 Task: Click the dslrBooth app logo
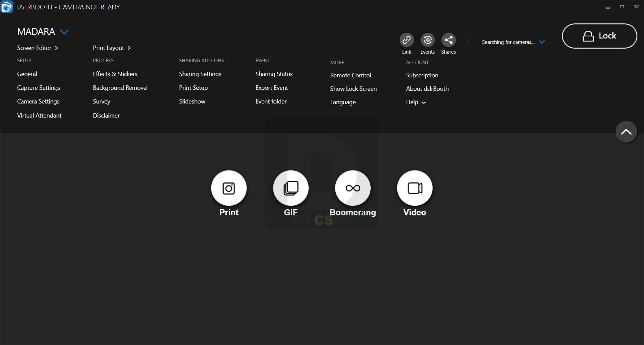pyautogui.click(x=7, y=7)
